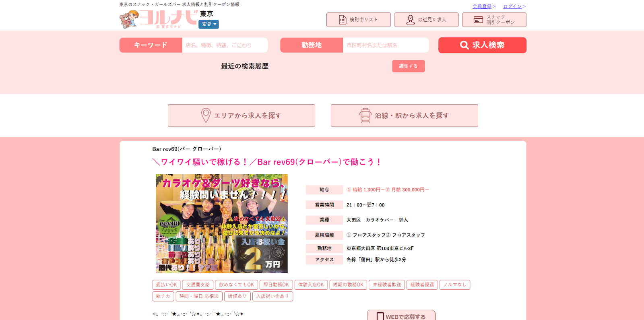644x320 pixels.
Task: Click the phone icon in WEBで応募する
Action: (x=380, y=316)
